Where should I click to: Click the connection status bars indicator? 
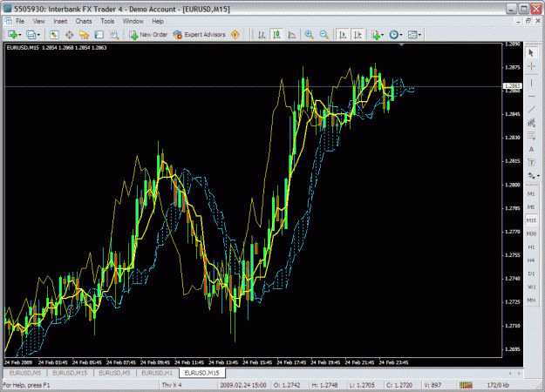point(466,385)
